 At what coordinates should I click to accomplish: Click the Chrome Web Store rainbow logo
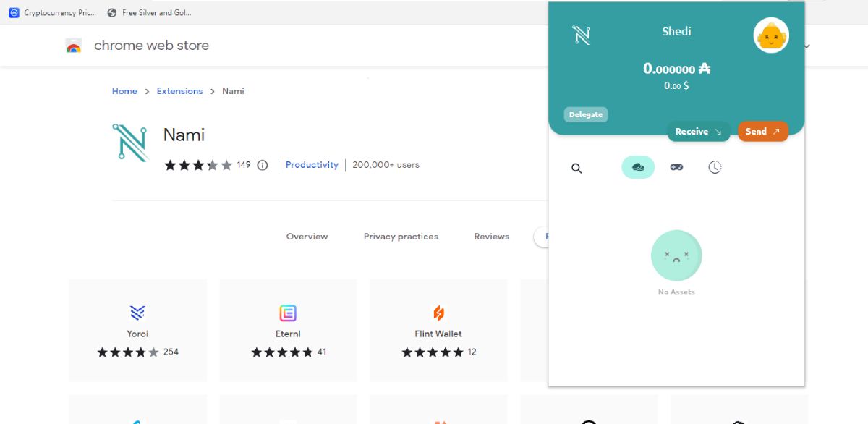coord(74,46)
